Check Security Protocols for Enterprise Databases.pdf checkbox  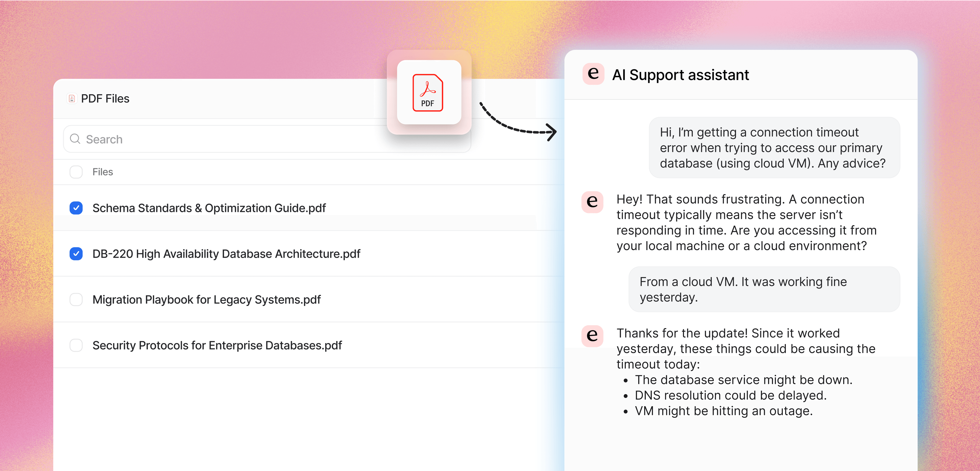tap(76, 345)
